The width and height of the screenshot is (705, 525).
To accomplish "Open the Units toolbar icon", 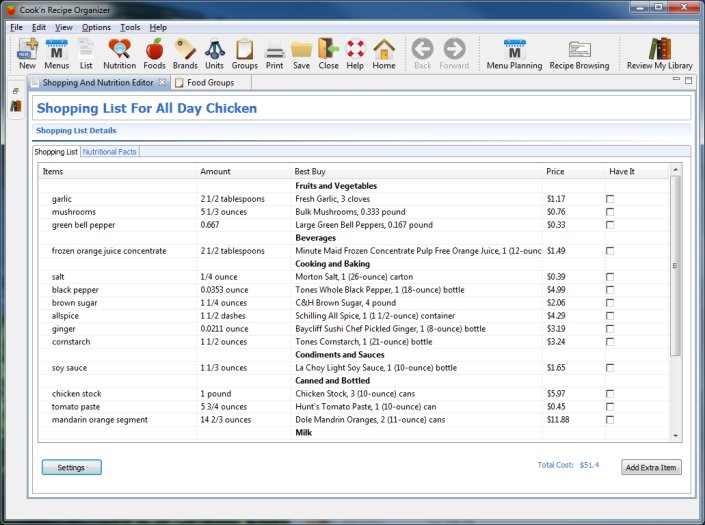I will [x=214, y=53].
